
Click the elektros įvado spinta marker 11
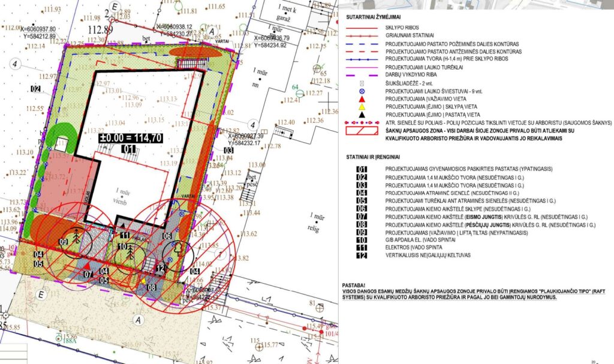coord(124,235)
